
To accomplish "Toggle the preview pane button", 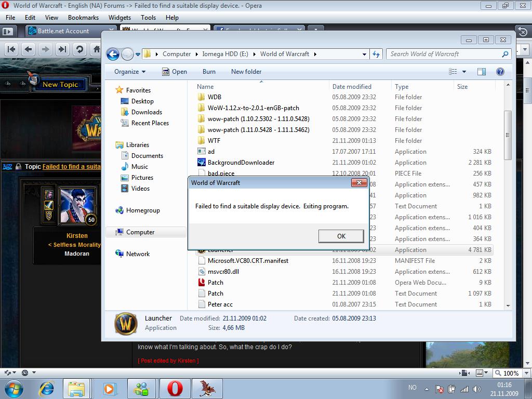I will pyautogui.click(x=482, y=72).
